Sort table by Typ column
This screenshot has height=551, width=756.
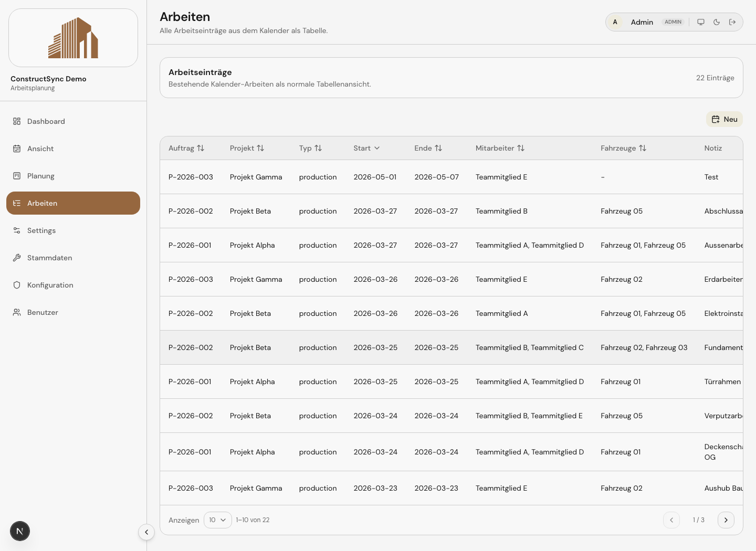tap(310, 148)
